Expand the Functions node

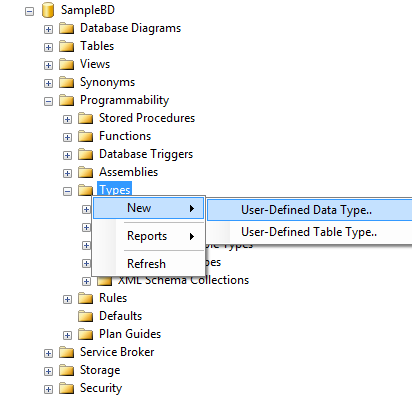pos(67,138)
